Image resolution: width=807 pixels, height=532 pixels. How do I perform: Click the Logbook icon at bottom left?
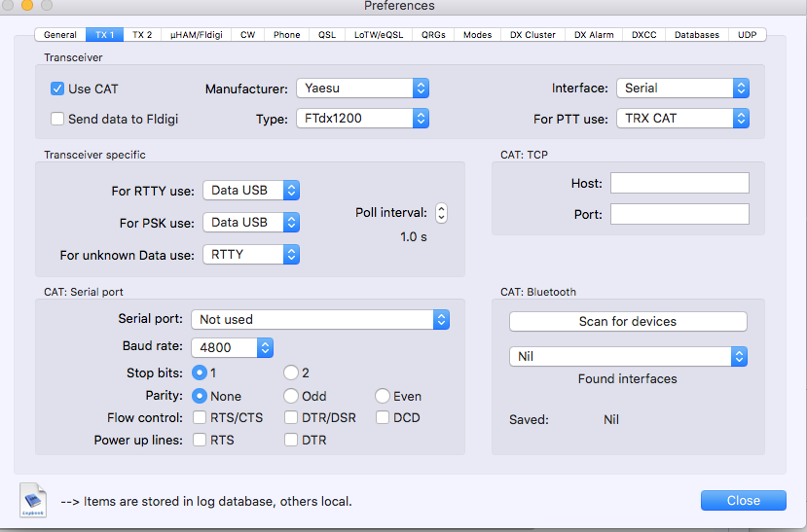point(33,500)
